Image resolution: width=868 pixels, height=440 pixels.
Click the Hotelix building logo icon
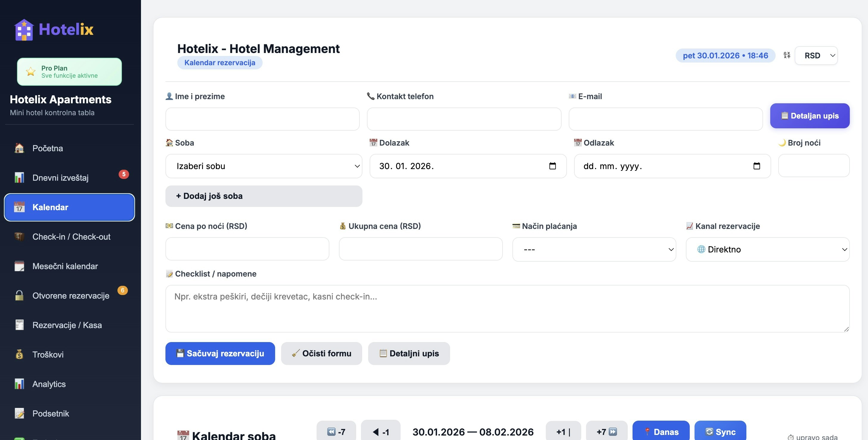[24, 30]
